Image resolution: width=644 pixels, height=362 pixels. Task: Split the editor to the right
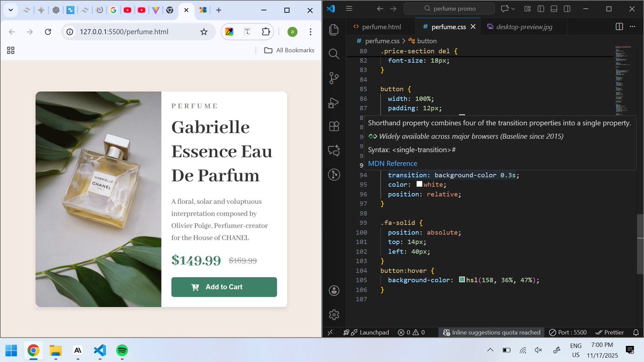(619, 26)
